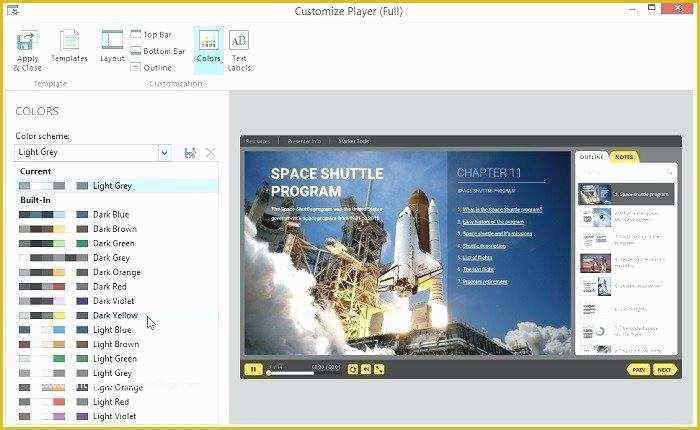
Task: Open Marker Tools in player top bar
Action: [x=354, y=141]
